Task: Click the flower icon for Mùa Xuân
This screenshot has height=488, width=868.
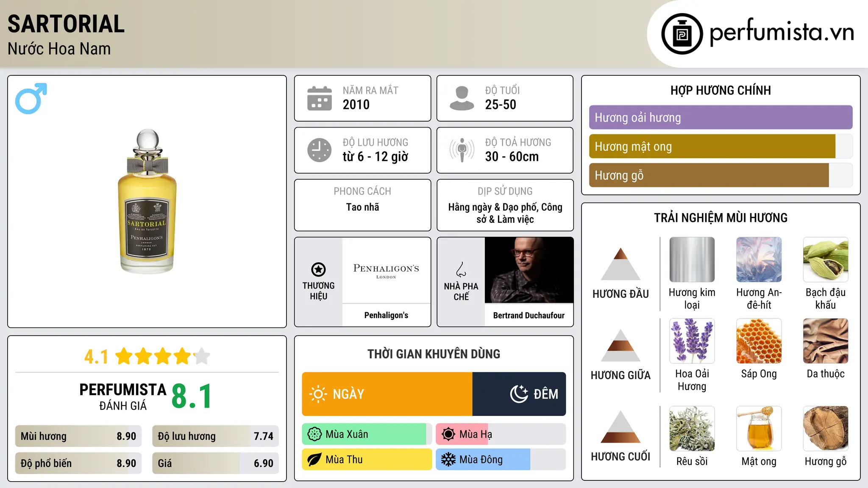Action: [x=314, y=434]
